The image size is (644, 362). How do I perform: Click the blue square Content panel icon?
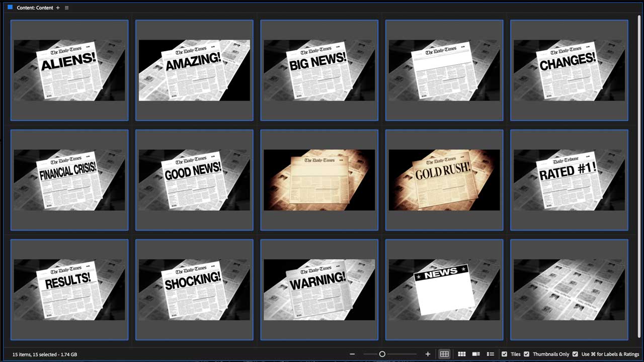[10, 8]
